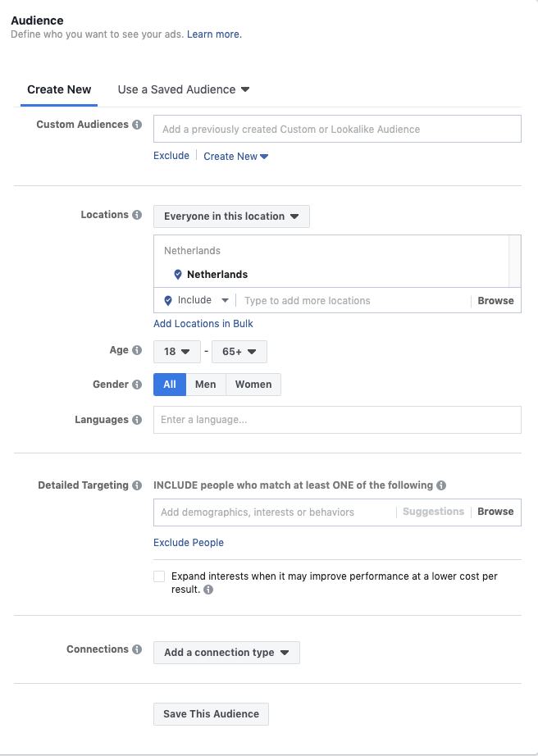Switch to the Create New tab
Image resolution: width=538 pixels, height=756 pixels.
(59, 89)
